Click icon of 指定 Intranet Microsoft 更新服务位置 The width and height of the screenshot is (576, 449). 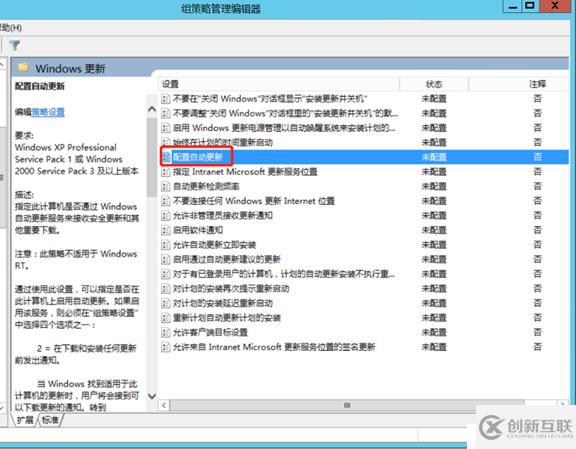coord(166,172)
